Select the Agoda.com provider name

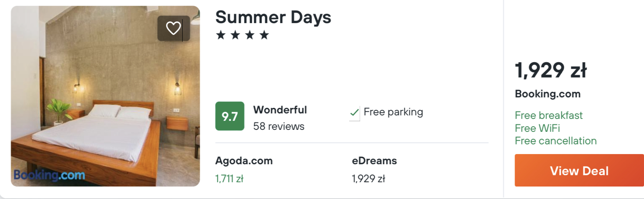coord(244,161)
